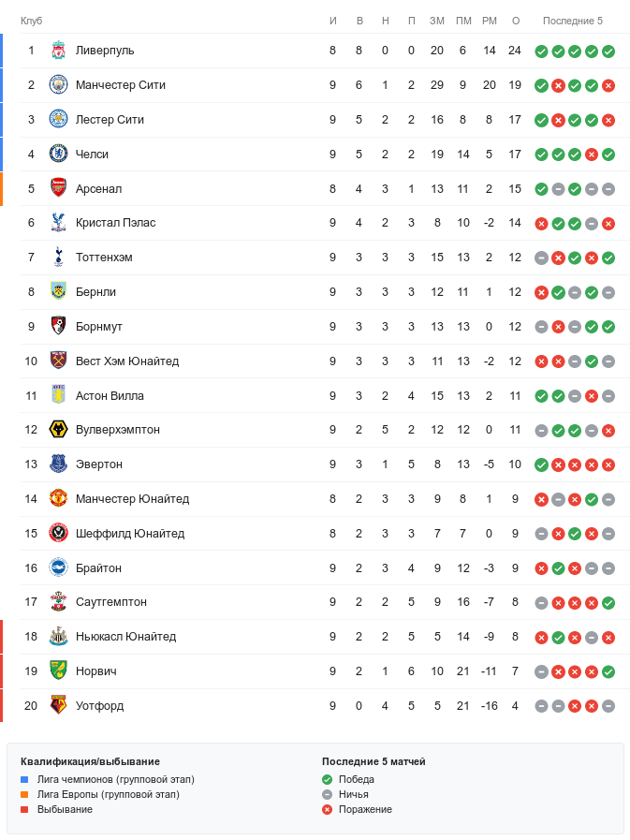Click the Liverpool club crest
The width and height of the screenshot is (630, 840).
point(58,51)
